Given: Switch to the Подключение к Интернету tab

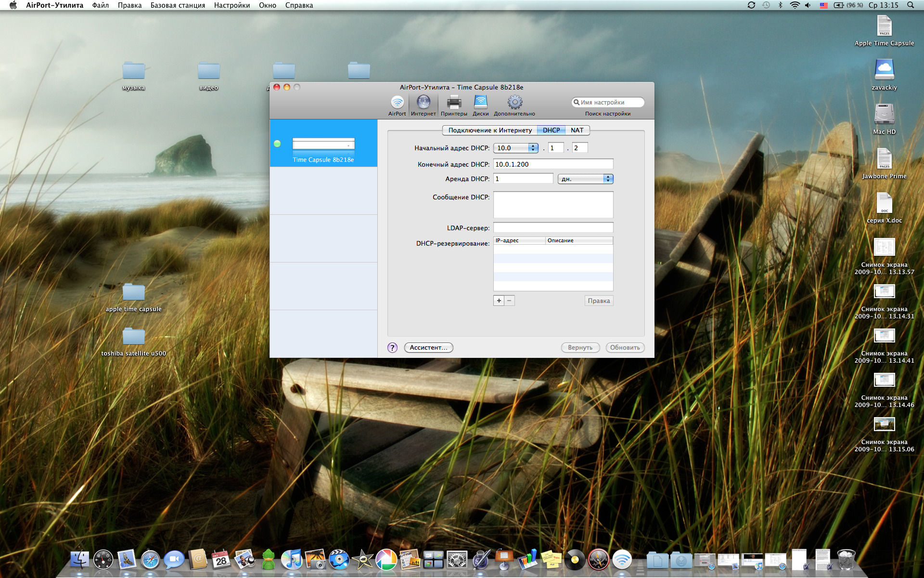Looking at the screenshot, I should click(x=490, y=130).
